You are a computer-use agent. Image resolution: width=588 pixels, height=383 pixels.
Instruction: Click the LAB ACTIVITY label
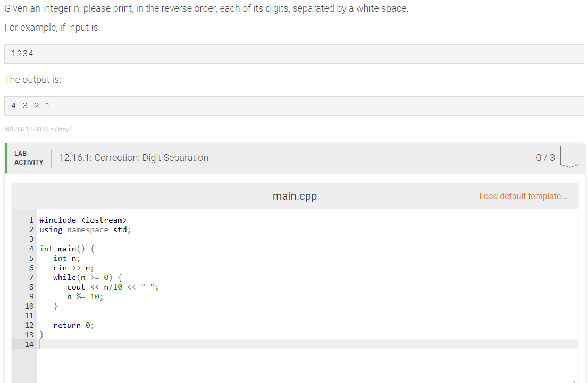pyautogui.click(x=29, y=158)
